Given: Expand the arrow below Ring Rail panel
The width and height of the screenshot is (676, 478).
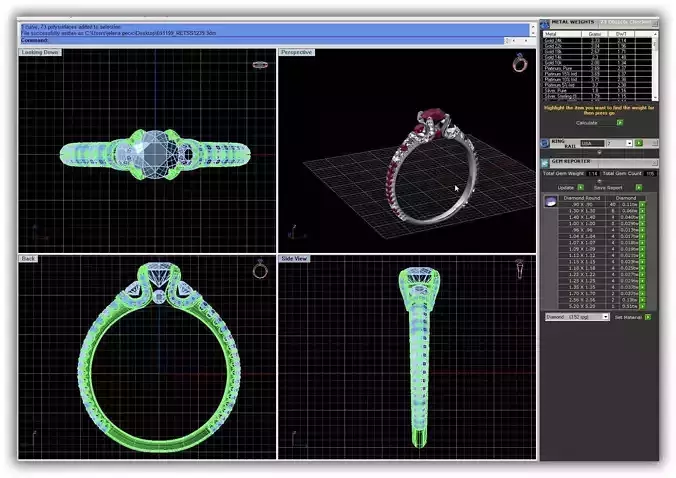Looking at the screenshot, I should (x=599, y=153).
